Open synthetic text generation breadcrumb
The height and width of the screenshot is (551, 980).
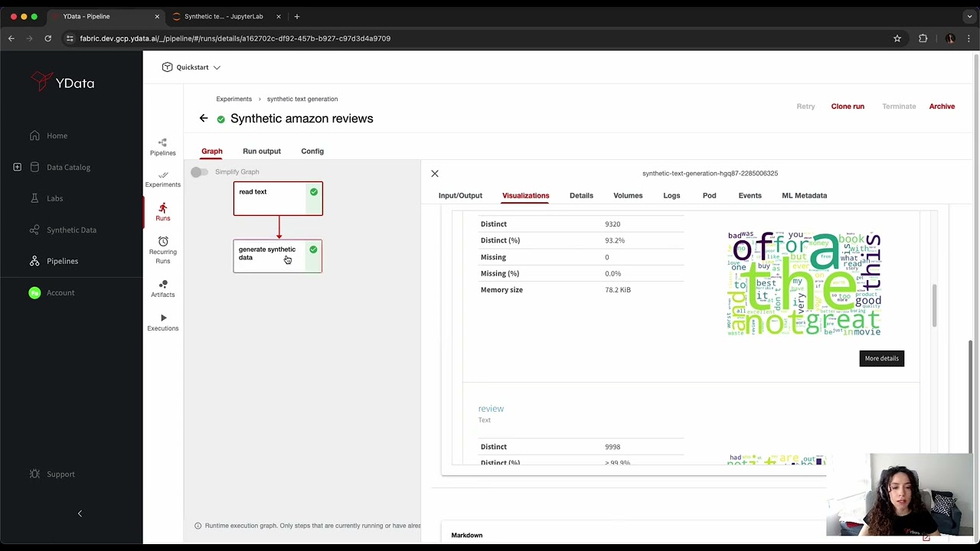click(302, 99)
